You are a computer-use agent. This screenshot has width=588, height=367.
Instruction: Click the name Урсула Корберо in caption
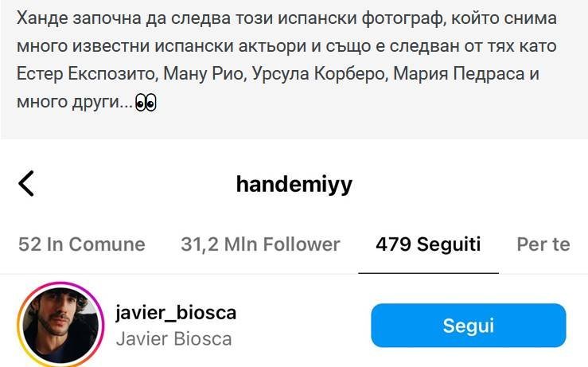pyautogui.click(x=319, y=74)
